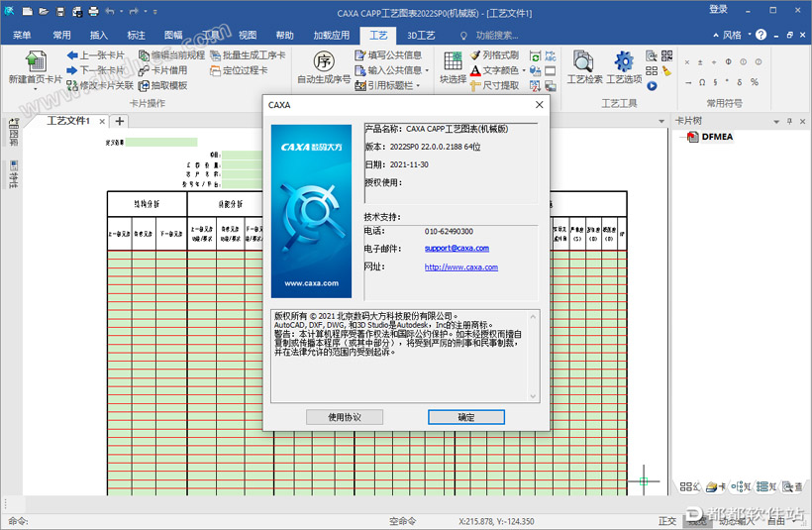Open the 引用标题栏 dropdown arrow

(418, 85)
